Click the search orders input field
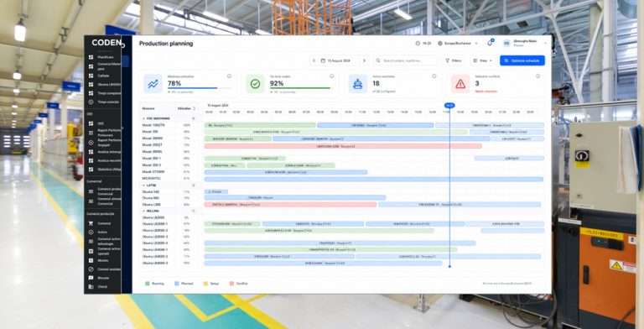This screenshot has width=644, height=329. point(405,61)
